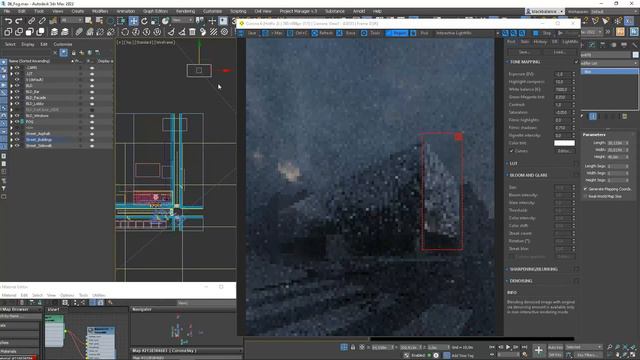Toggle visibility eye of BLD_Windows layer
The width and height of the screenshot is (640, 360).
click(17, 116)
